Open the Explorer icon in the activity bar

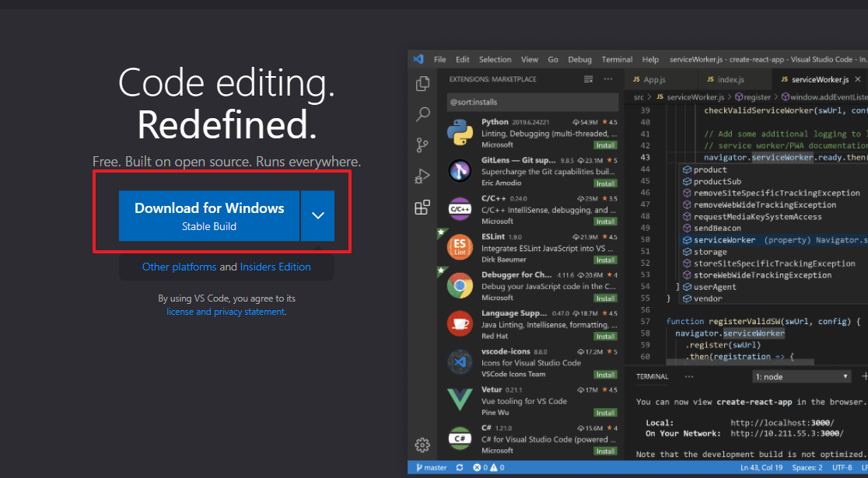pos(422,83)
